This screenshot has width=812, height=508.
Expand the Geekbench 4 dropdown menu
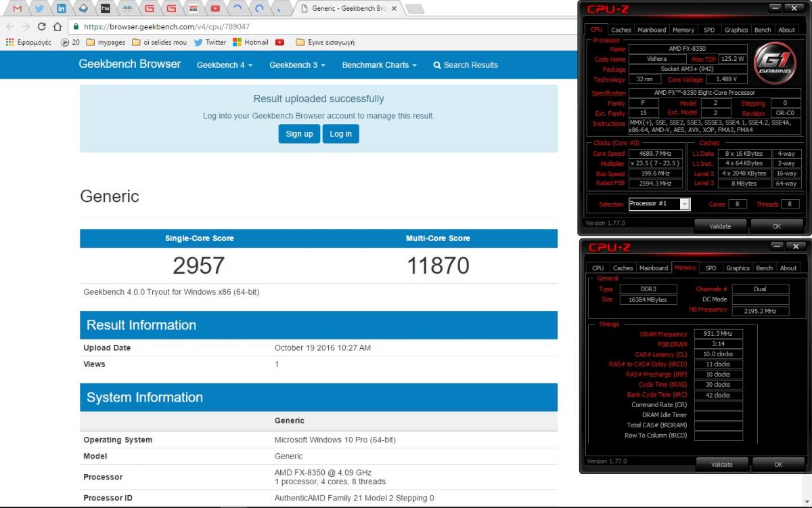click(x=225, y=65)
